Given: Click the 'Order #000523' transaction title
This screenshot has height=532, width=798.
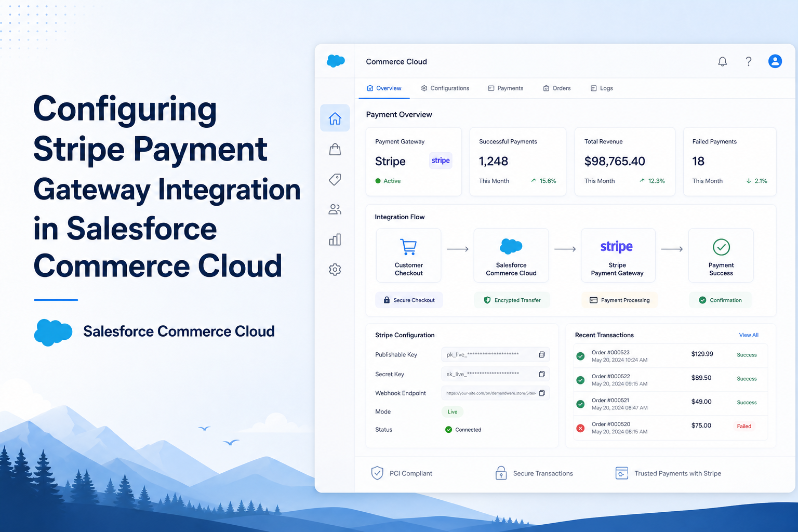Looking at the screenshot, I should coord(610,352).
